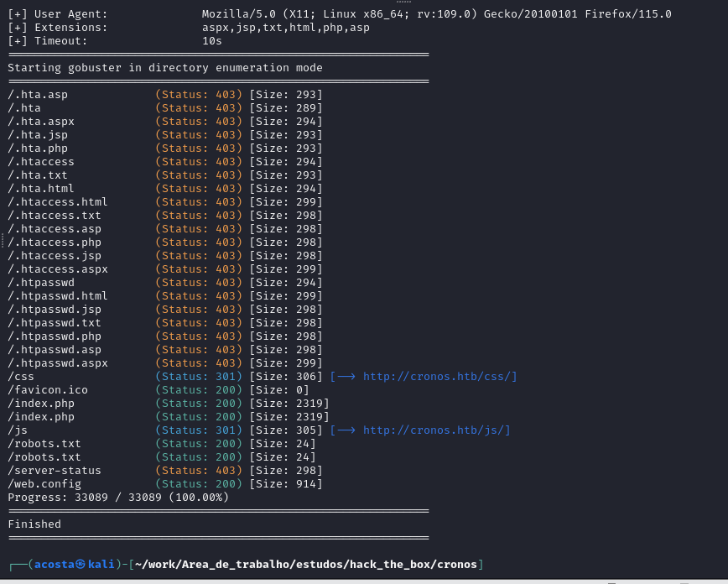This screenshot has width=728, height=584.
Task: Click the Starting gobuster enumeration mode line
Action: 165,68
